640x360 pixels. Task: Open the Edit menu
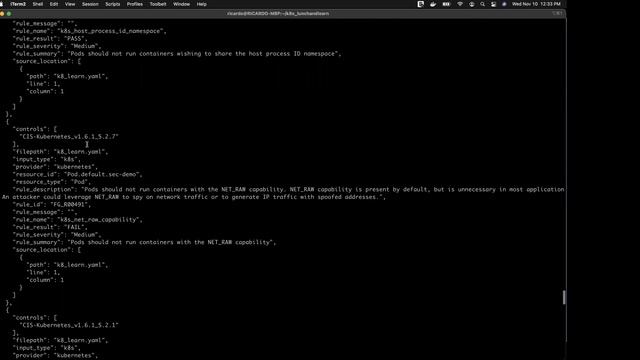[54, 4]
